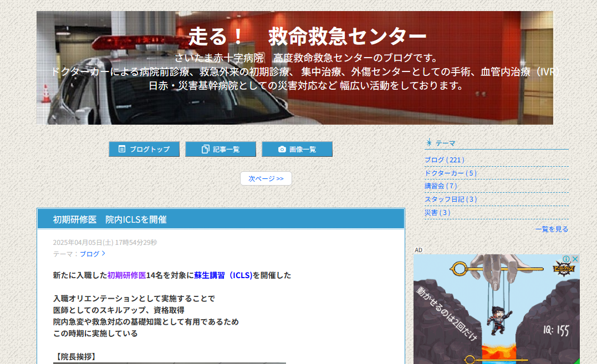
Task: Open the 記事一覧 article list
Action: 221,149
